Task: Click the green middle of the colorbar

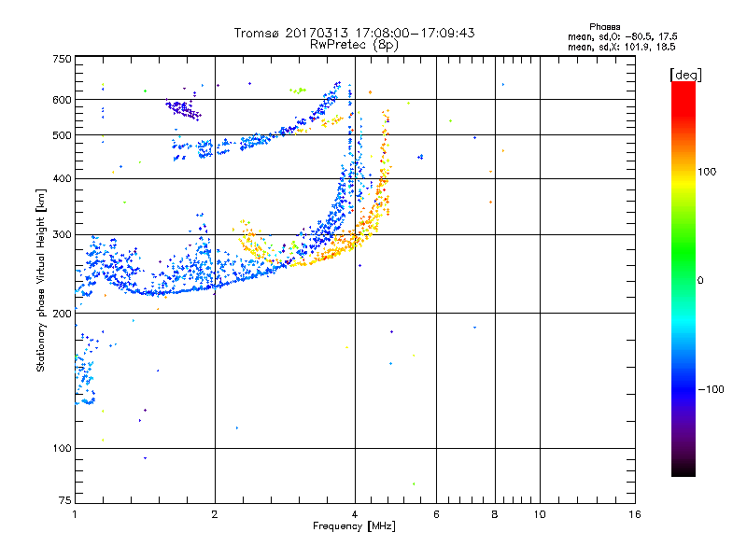Action: click(684, 252)
